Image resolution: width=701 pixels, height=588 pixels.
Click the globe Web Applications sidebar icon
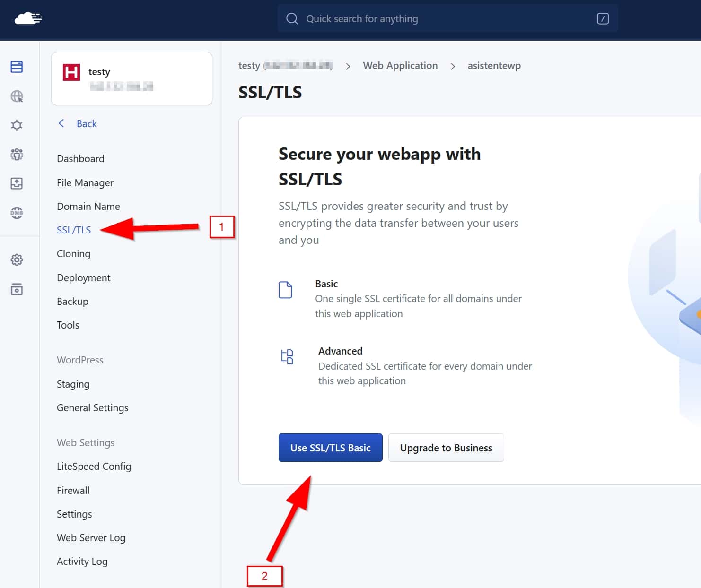17,96
